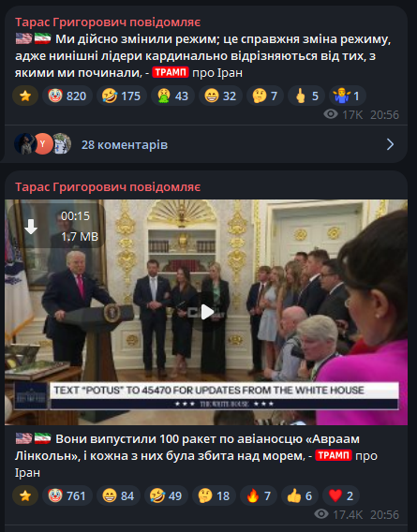Click star reaction on second post

click(x=25, y=495)
